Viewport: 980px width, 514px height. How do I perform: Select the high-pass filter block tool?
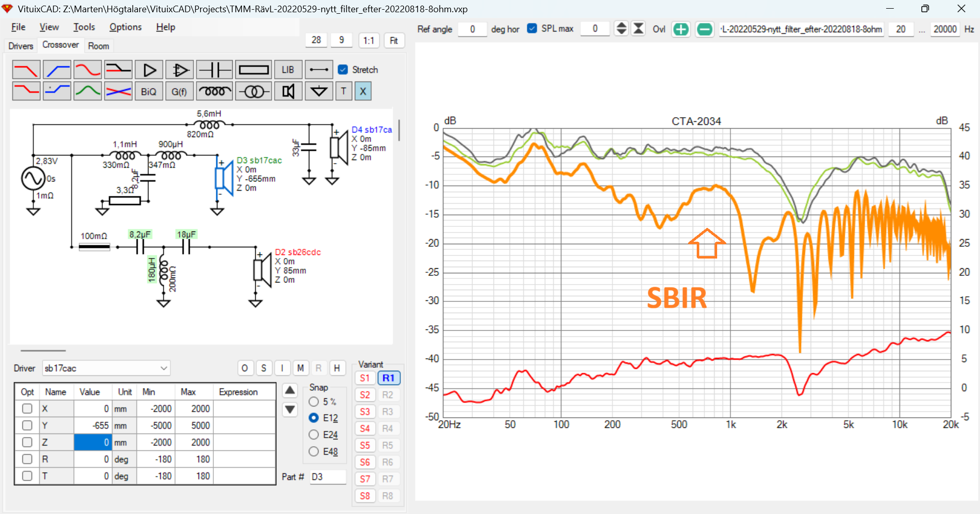tap(57, 69)
